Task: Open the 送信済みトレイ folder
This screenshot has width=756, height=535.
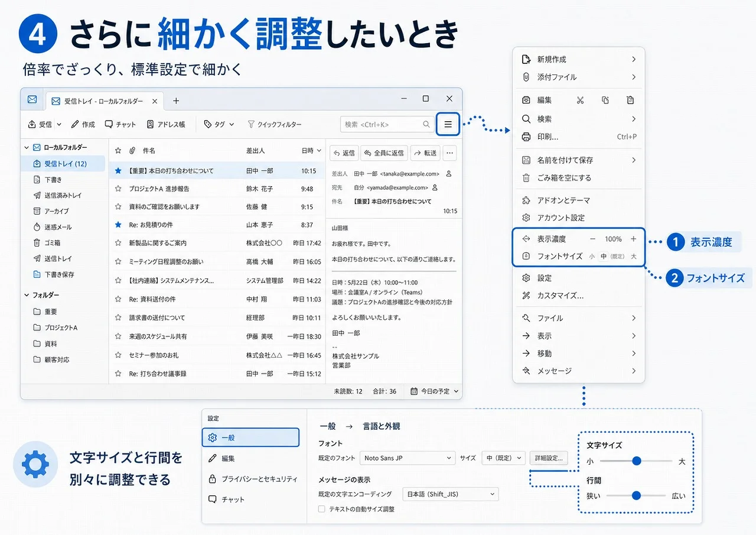Action: 63,195
